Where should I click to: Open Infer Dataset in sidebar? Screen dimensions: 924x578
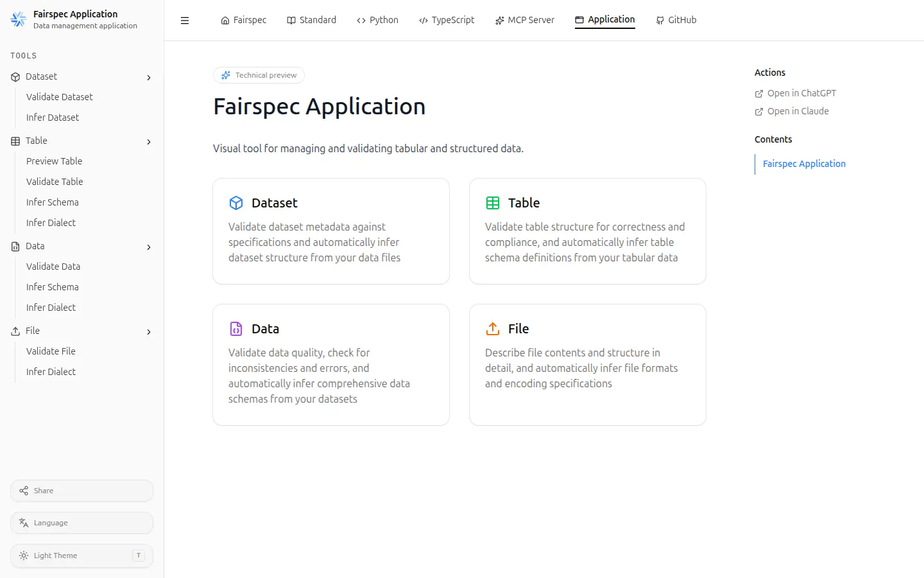click(53, 118)
